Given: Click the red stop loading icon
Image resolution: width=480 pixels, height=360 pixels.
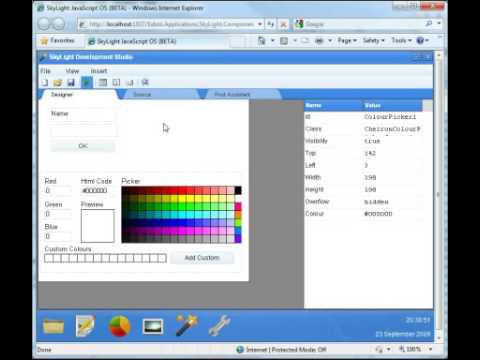Looking at the screenshot, I should point(283,24).
